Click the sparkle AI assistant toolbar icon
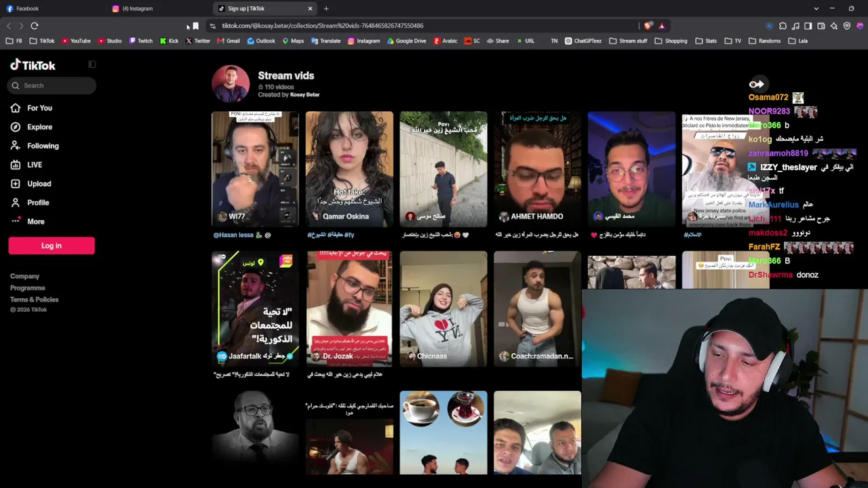The height and width of the screenshot is (488, 868). [x=834, y=26]
